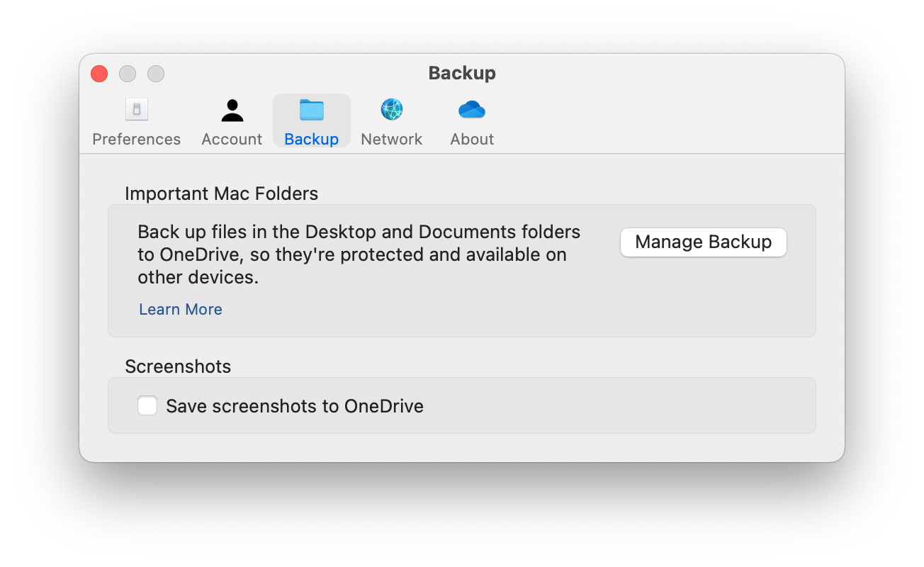
Task: Click Manage Backup
Action: (703, 242)
